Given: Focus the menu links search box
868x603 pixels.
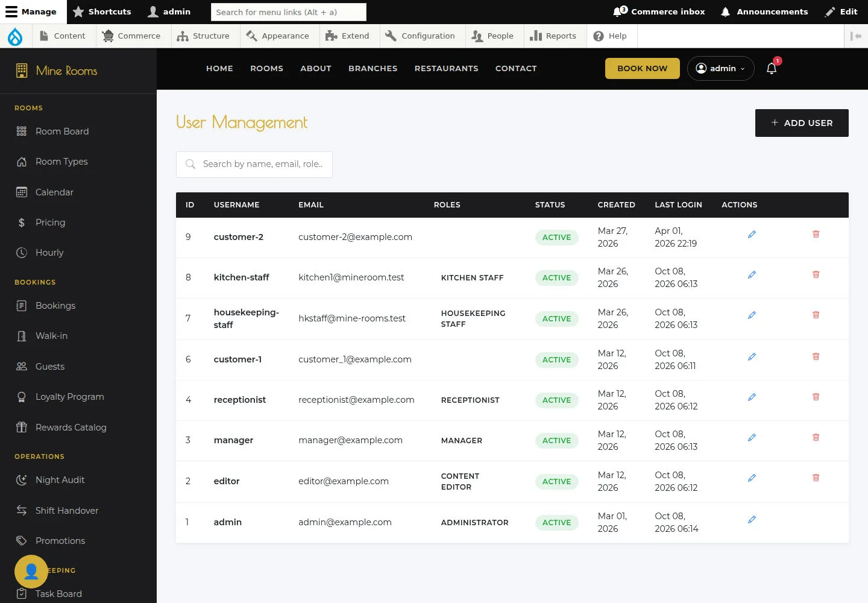Looking at the screenshot, I should (x=289, y=12).
